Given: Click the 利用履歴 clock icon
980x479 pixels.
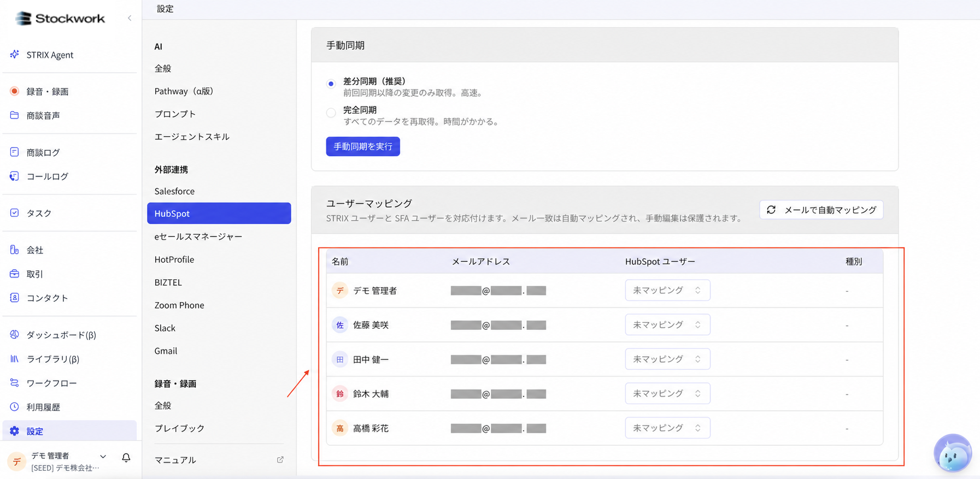Looking at the screenshot, I should point(15,407).
